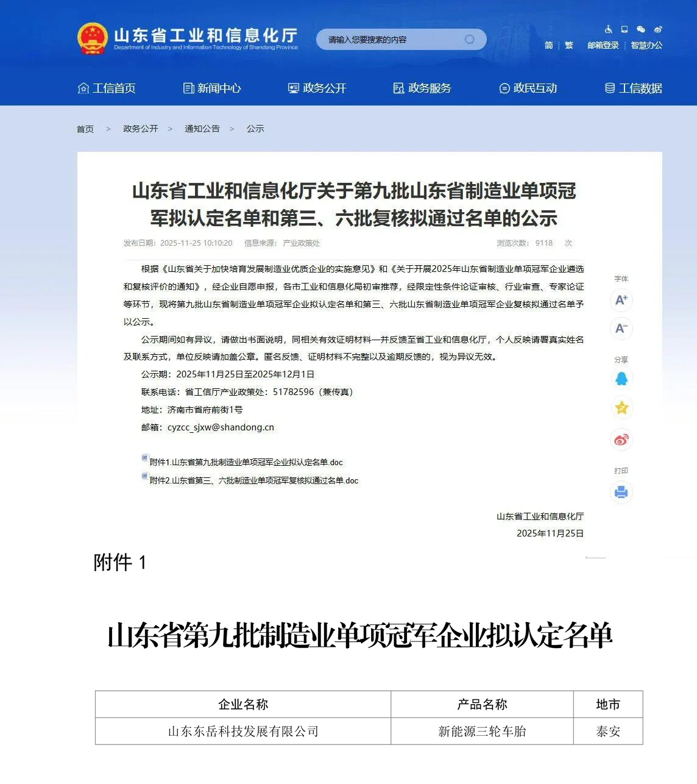
Task: Download 附件2 复核拟通过名单.doc attachment
Action: (x=253, y=480)
